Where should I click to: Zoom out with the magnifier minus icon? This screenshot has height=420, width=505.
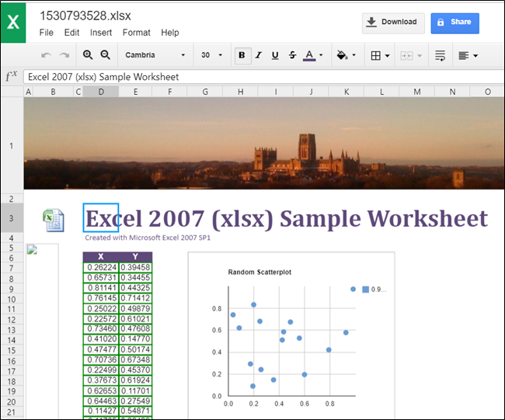[106, 55]
